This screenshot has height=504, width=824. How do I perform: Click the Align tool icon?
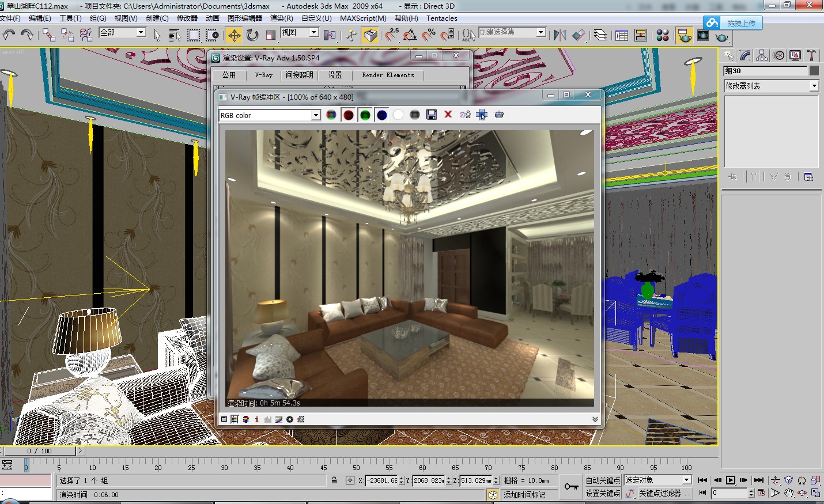[579, 35]
